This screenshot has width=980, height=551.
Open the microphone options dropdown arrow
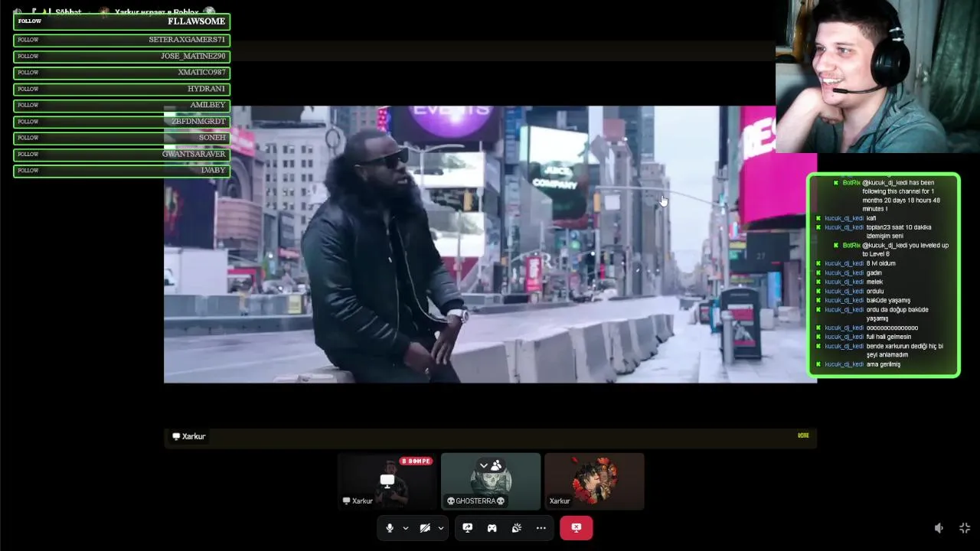click(x=406, y=528)
